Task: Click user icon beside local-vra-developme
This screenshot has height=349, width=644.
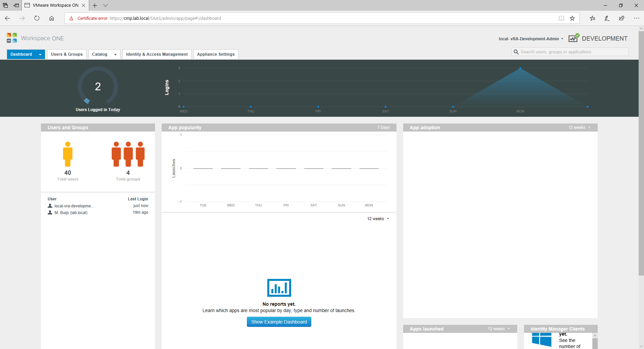Action: point(50,206)
